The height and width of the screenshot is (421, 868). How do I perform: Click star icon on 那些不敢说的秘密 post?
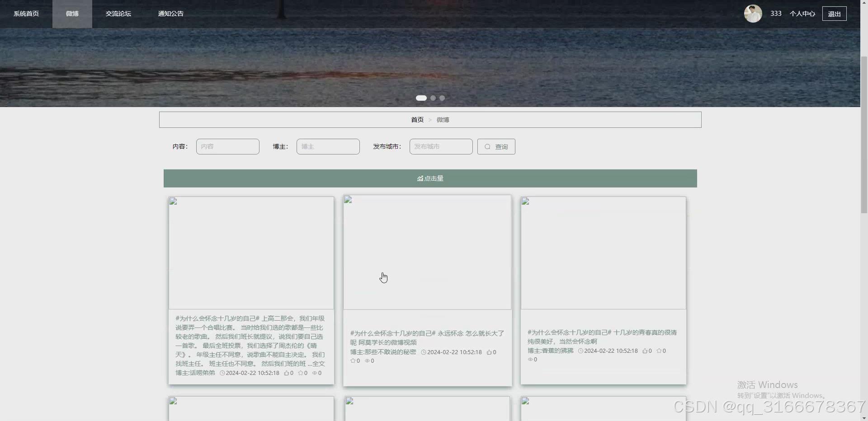(353, 361)
